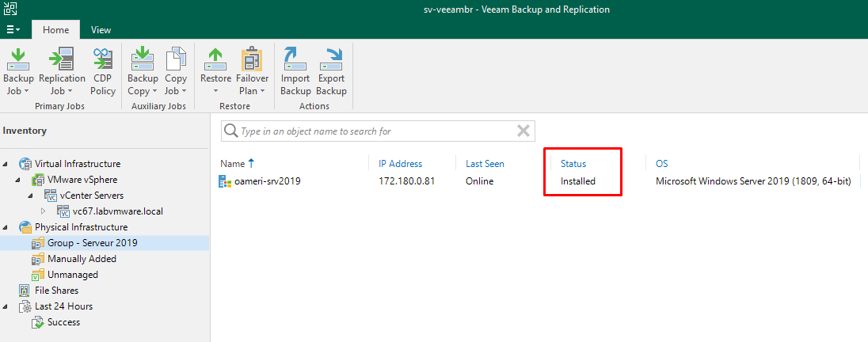Click the Inventory pane heading
The width and height of the screenshot is (868, 342).
coord(25,131)
